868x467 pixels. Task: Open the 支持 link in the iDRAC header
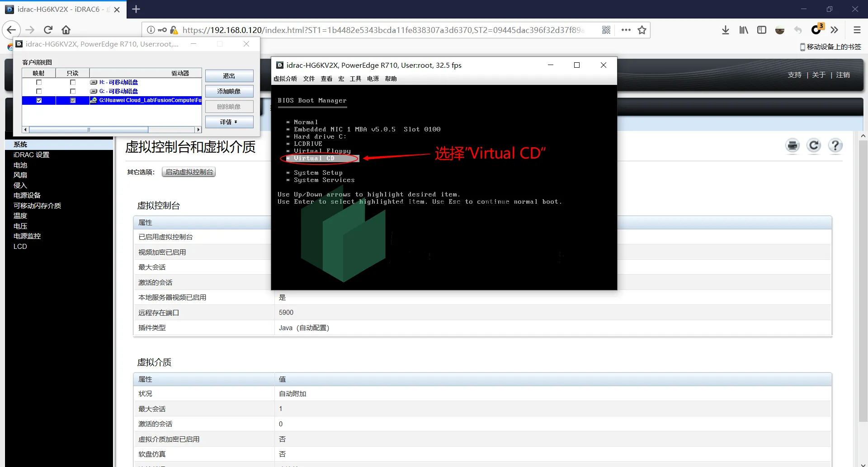click(x=794, y=75)
